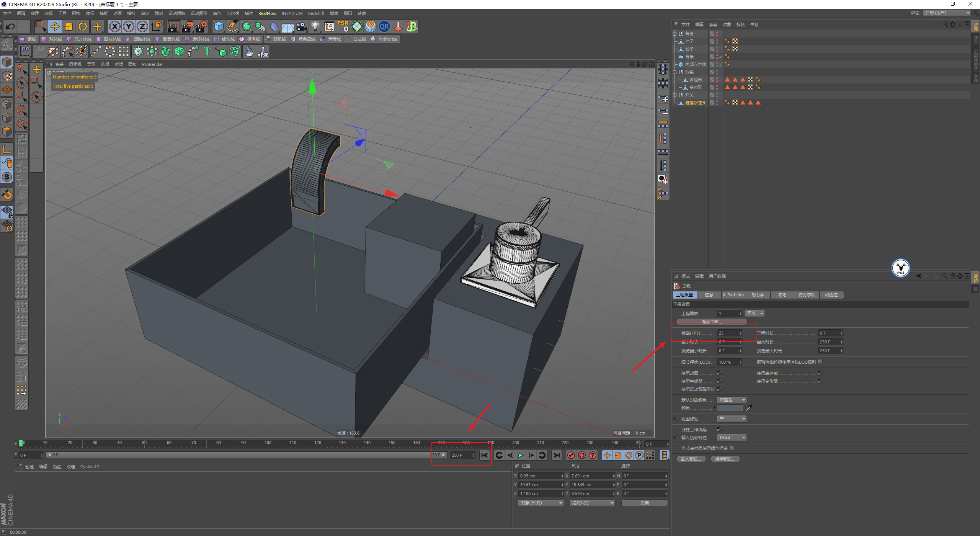Open the sRGB color profile dropdown
Screen dimensions: 980x536
tap(732, 437)
